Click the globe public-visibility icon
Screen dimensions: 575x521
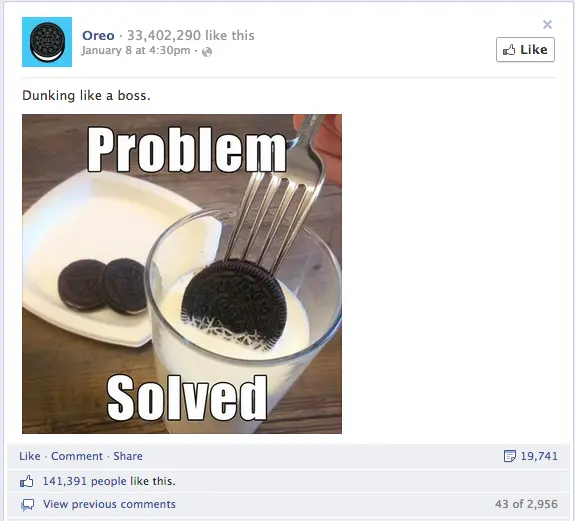click(207, 52)
